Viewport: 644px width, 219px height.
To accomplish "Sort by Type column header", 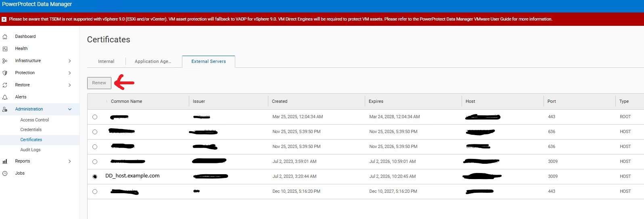I will pyautogui.click(x=624, y=101).
